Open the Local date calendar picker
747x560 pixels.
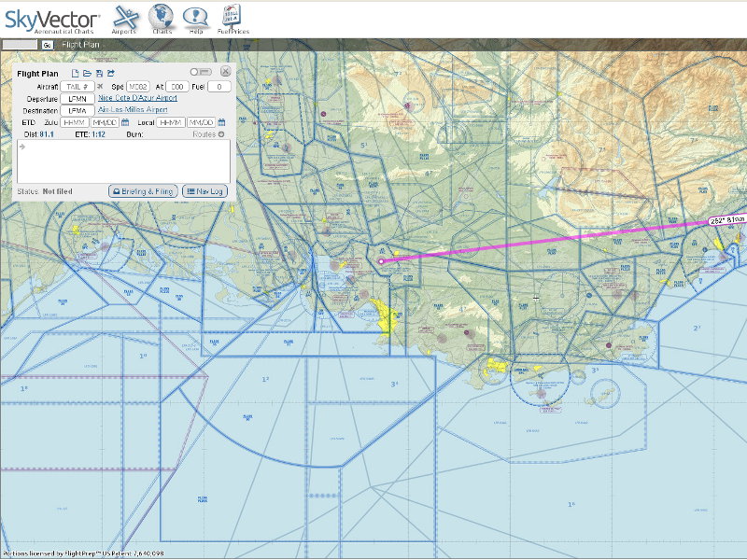tap(222, 122)
